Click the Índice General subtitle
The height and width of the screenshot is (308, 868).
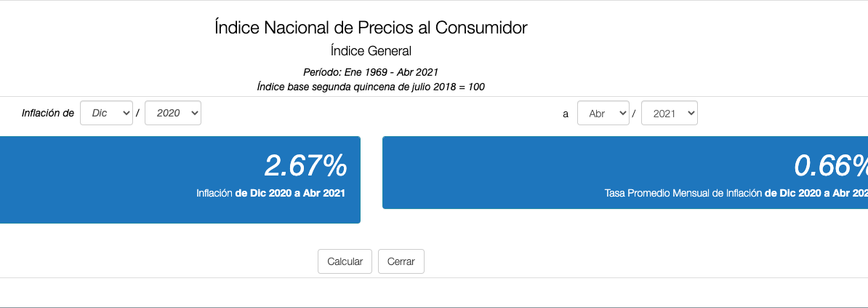point(371,51)
